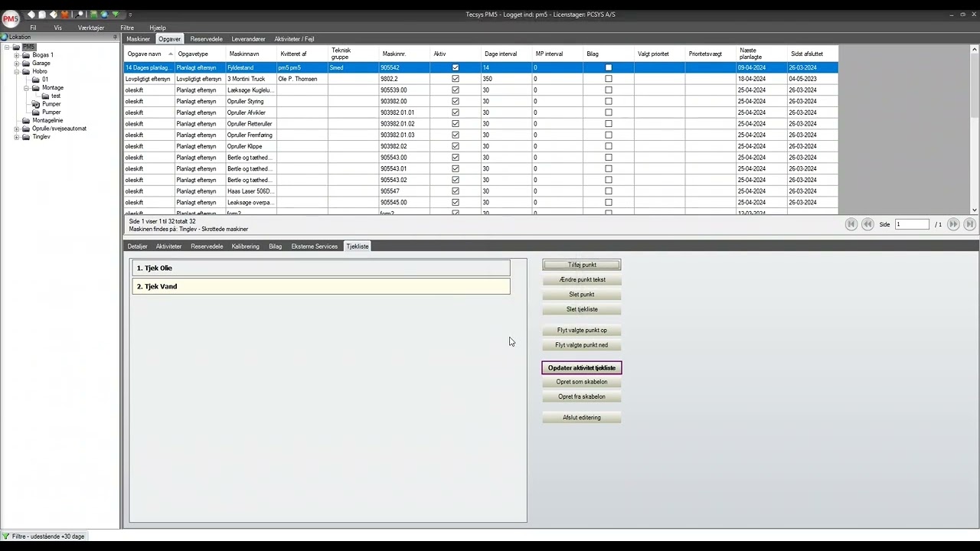Select the Montagelinie location in tree
This screenshot has width=980, height=551.
coord(47,120)
